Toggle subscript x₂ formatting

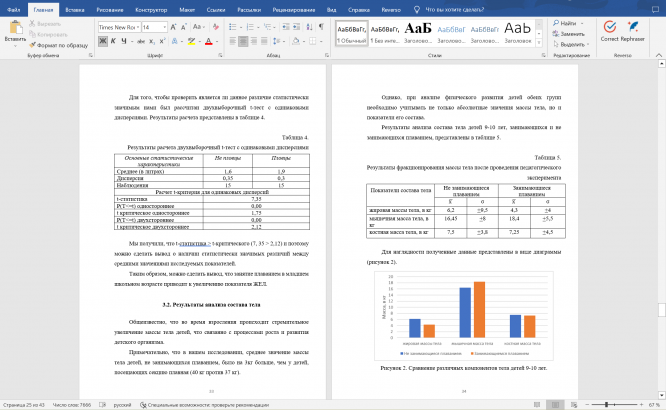[152, 41]
